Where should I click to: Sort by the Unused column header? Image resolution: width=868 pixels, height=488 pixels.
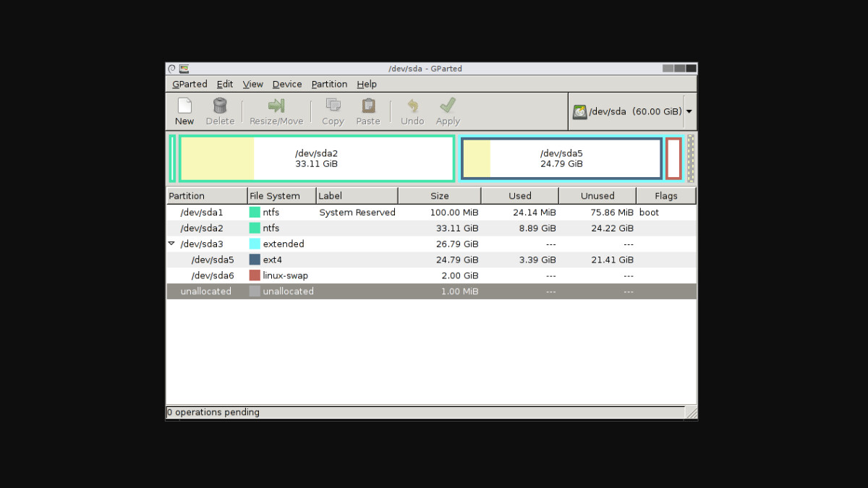597,196
